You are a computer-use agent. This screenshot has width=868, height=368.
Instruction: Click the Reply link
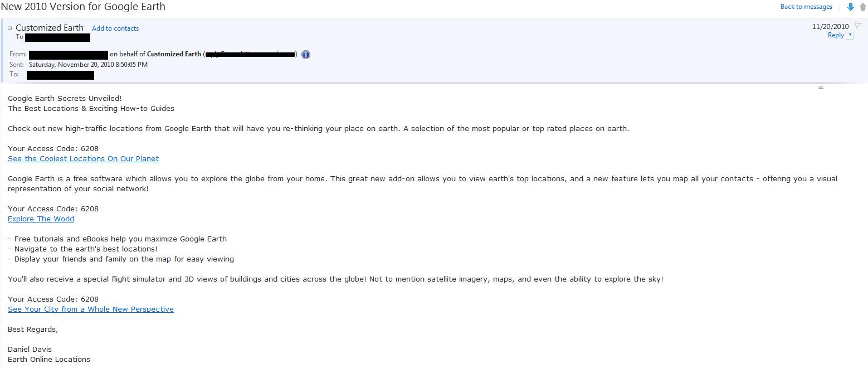835,35
